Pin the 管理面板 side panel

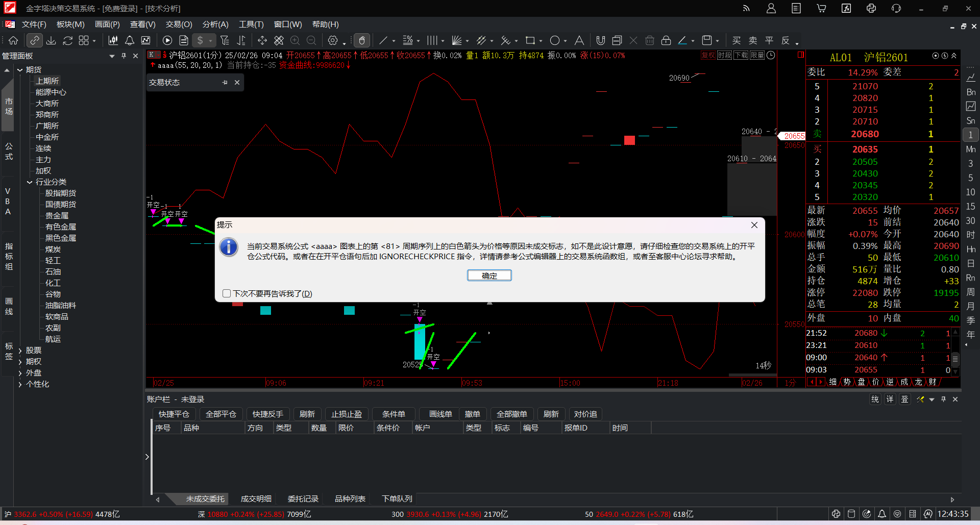[x=124, y=56]
